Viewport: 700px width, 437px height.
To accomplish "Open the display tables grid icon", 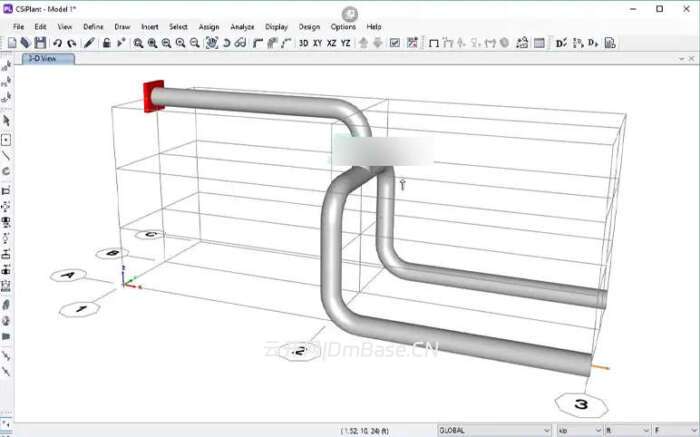I will [539, 43].
